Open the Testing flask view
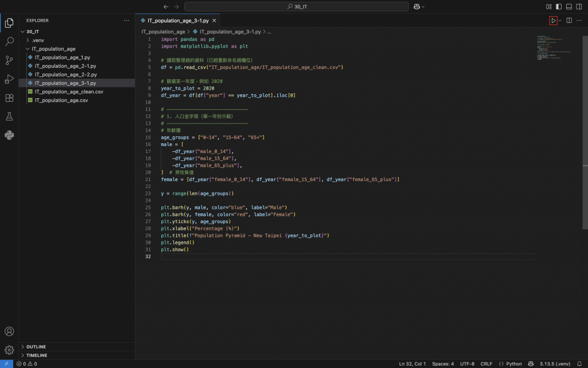588x368 pixels. click(9, 117)
